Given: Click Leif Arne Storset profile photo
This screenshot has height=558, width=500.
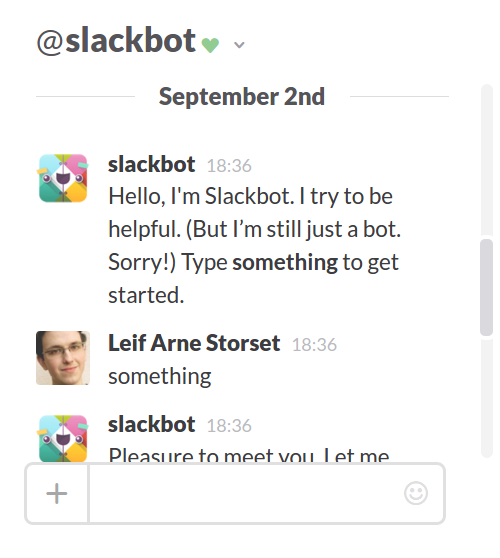Looking at the screenshot, I should [x=63, y=358].
